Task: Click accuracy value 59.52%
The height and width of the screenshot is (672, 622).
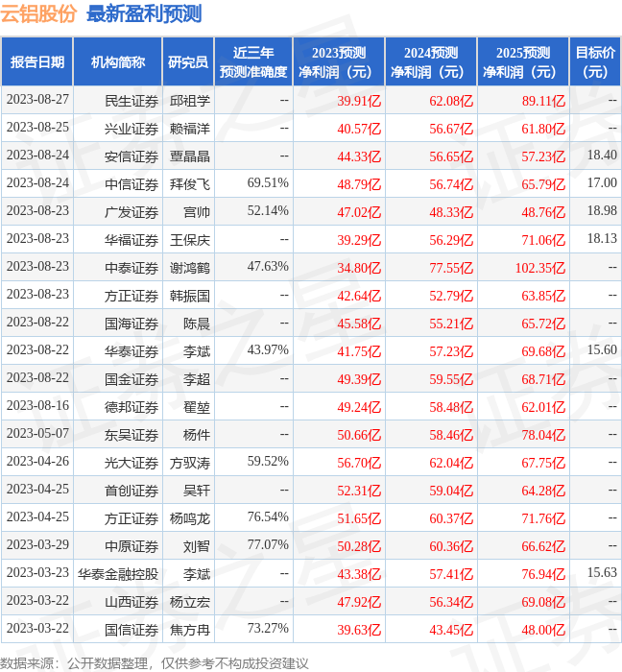Action: point(268,462)
